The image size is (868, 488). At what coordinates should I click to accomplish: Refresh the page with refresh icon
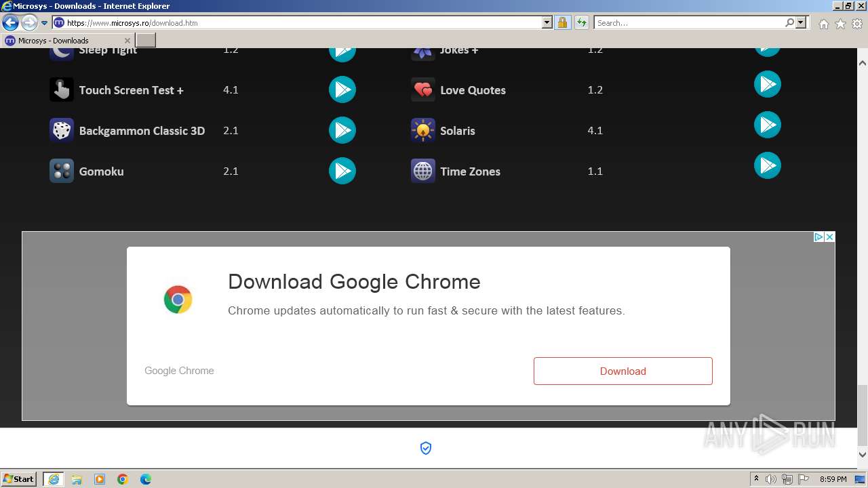581,22
